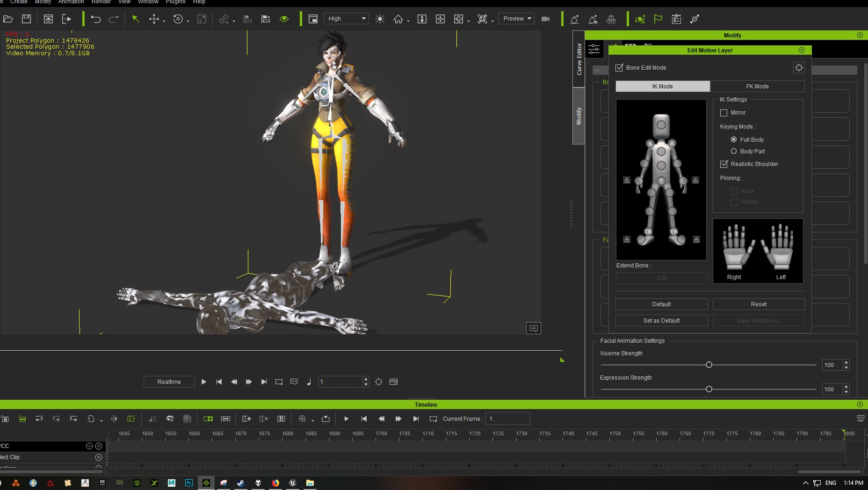
Task: Toggle lock icon beside right hand on dummy
Action: coord(627,180)
